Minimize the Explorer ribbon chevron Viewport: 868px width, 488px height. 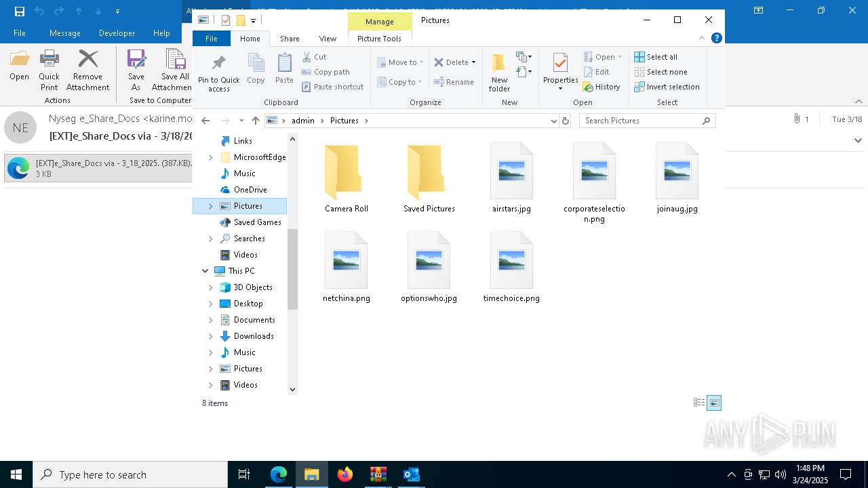702,39
